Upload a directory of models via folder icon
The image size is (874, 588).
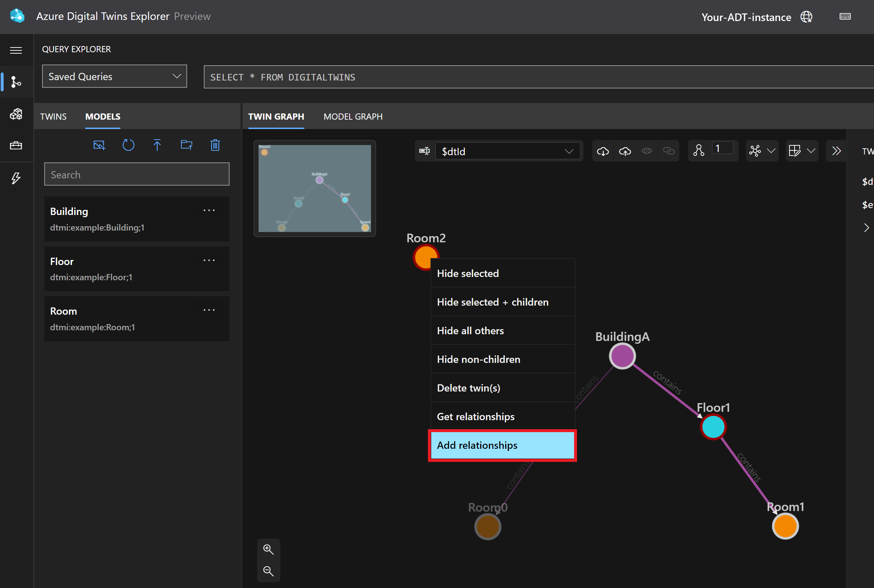pos(186,145)
